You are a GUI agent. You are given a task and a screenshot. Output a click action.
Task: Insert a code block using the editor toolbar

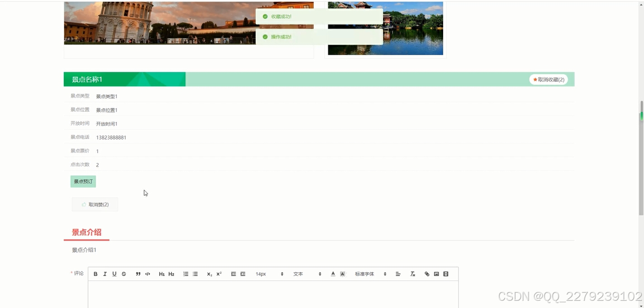[x=147, y=274]
